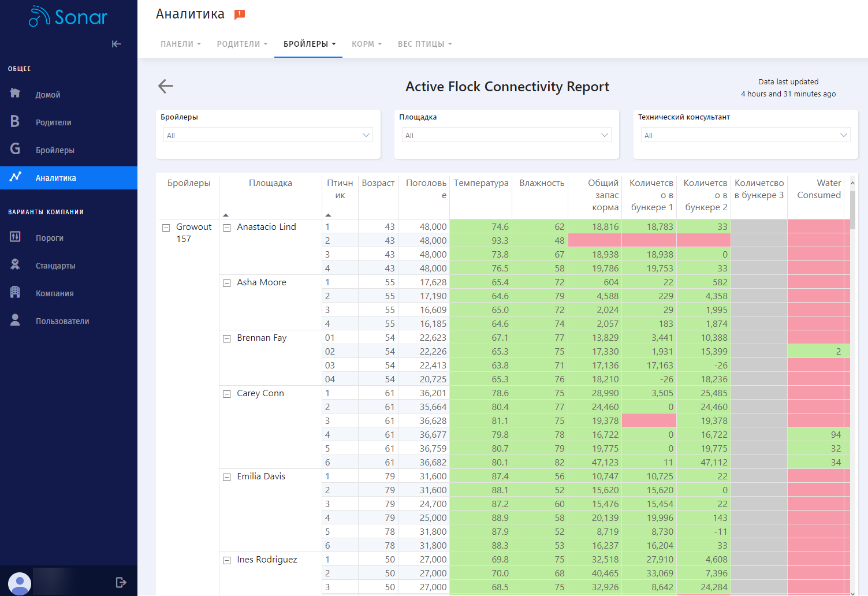Click the Компания building icon
The width and height of the screenshot is (868, 596).
click(15, 292)
